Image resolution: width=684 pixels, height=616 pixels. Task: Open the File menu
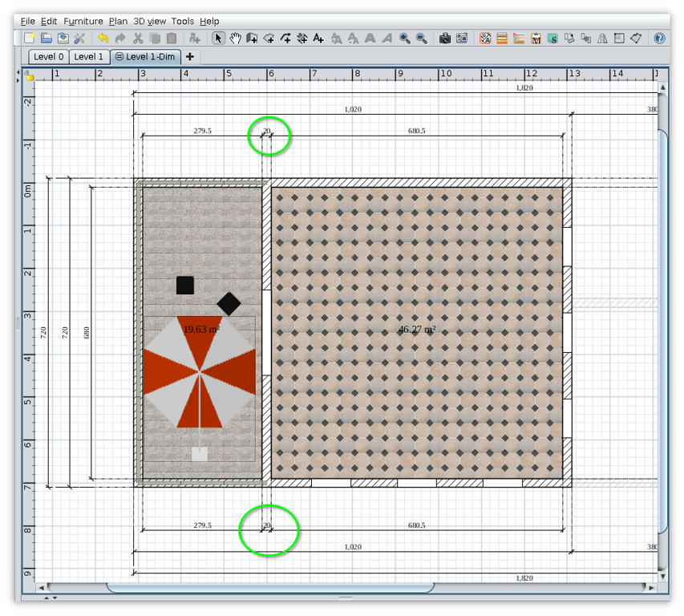pos(27,21)
